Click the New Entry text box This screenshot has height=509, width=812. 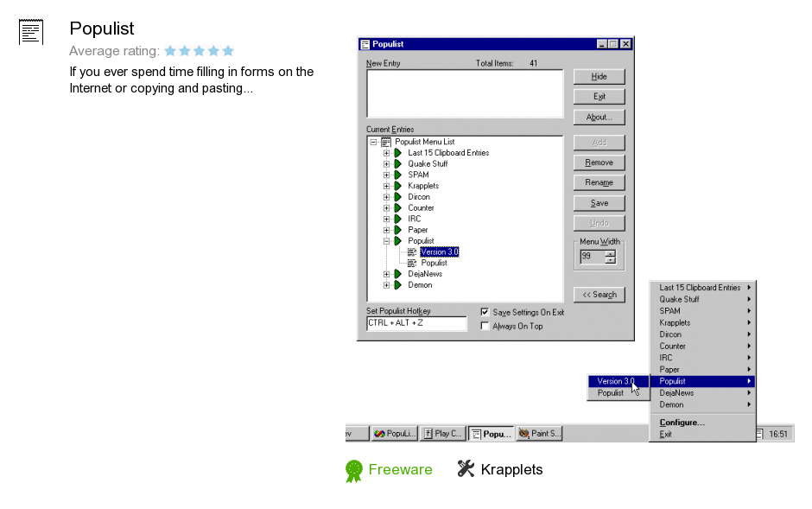coord(465,93)
